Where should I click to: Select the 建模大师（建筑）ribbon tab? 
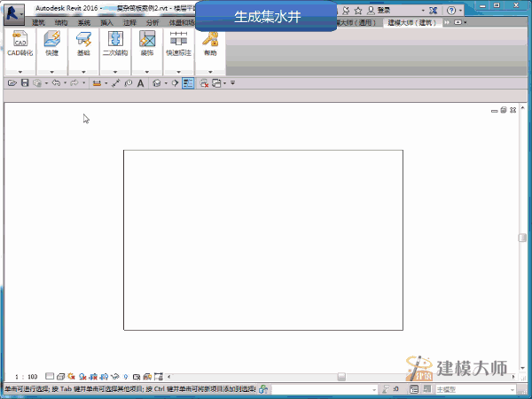(412, 23)
